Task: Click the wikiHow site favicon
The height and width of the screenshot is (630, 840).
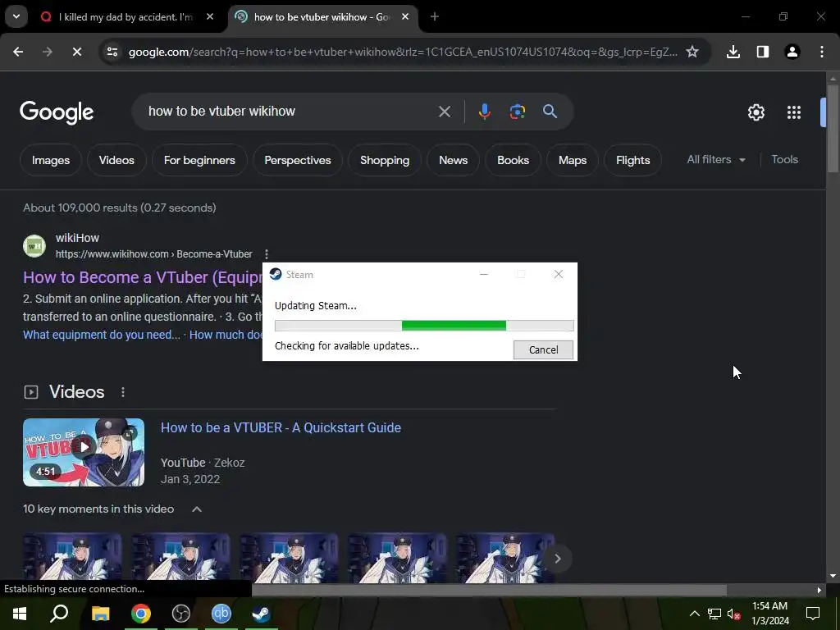Action: coord(34,246)
